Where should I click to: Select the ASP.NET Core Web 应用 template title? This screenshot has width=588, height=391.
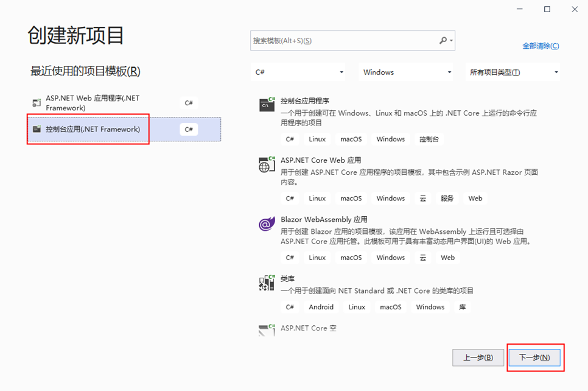(x=321, y=160)
